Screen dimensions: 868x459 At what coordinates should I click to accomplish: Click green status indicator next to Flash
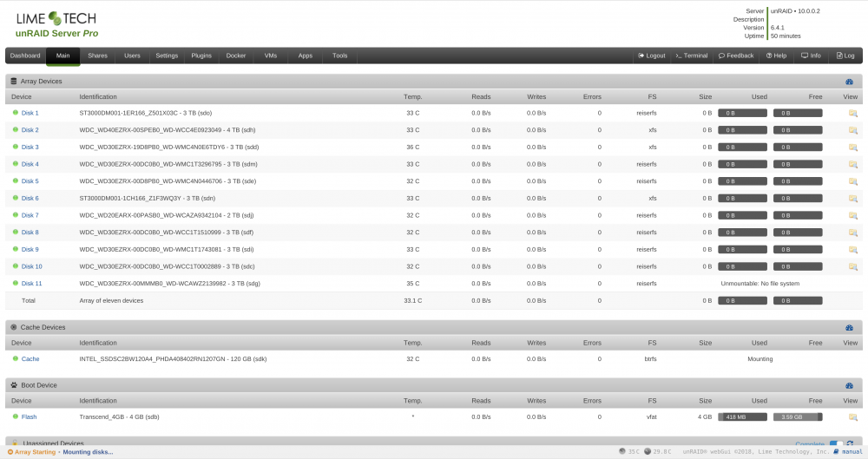(16, 416)
